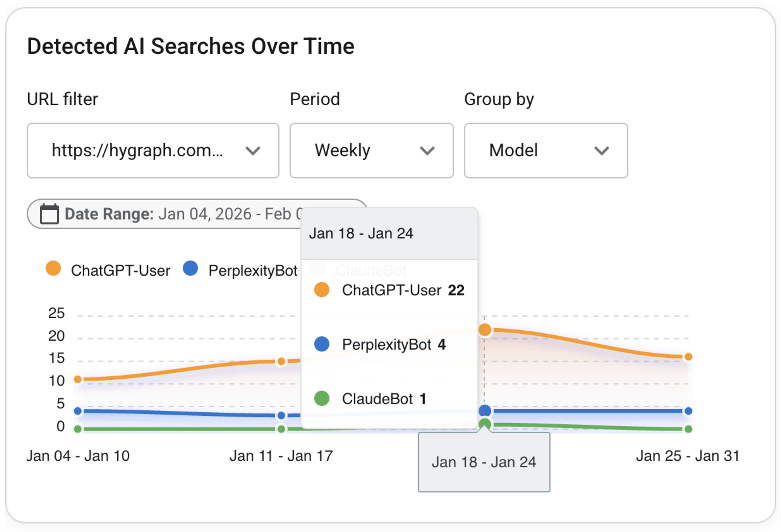Click the orange dot in the tooltip list

[321, 290]
